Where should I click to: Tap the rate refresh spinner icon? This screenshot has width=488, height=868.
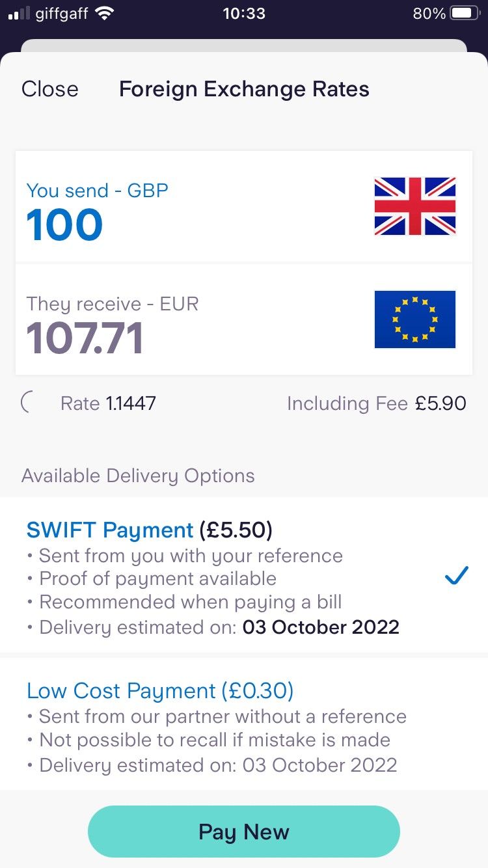click(29, 403)
